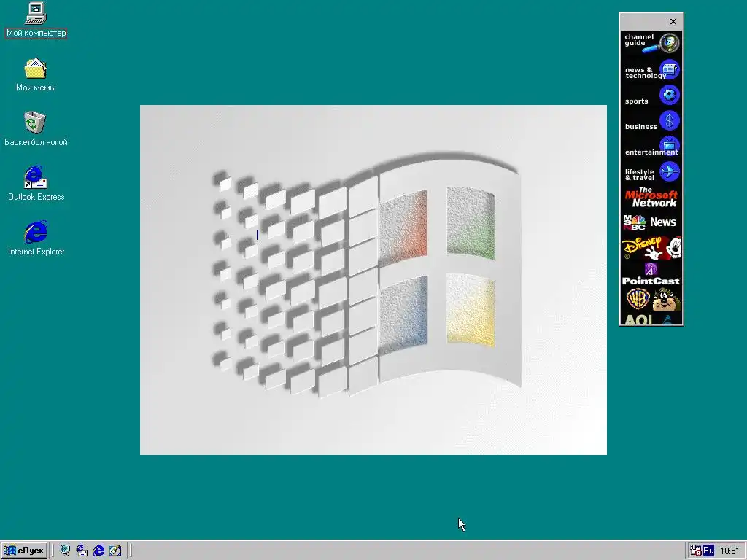Click the Ru keyboard language indicator
747x560 pixels.
click(708, 551)
